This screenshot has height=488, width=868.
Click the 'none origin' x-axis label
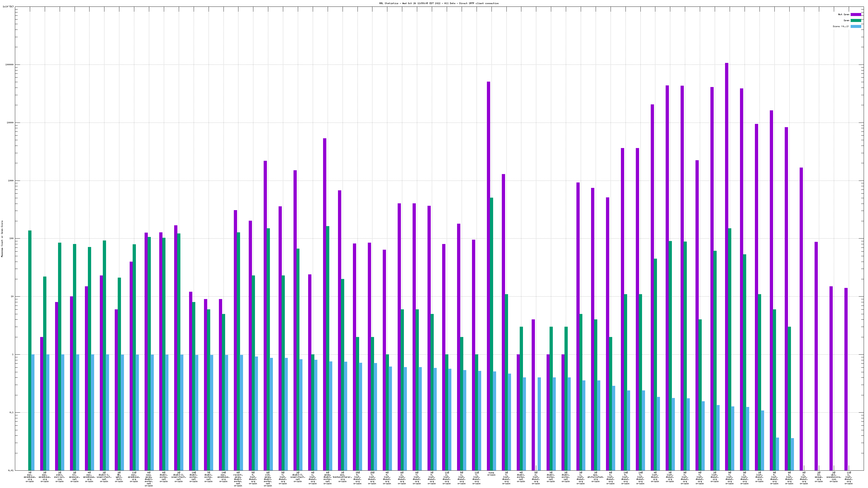pos(491,474)
